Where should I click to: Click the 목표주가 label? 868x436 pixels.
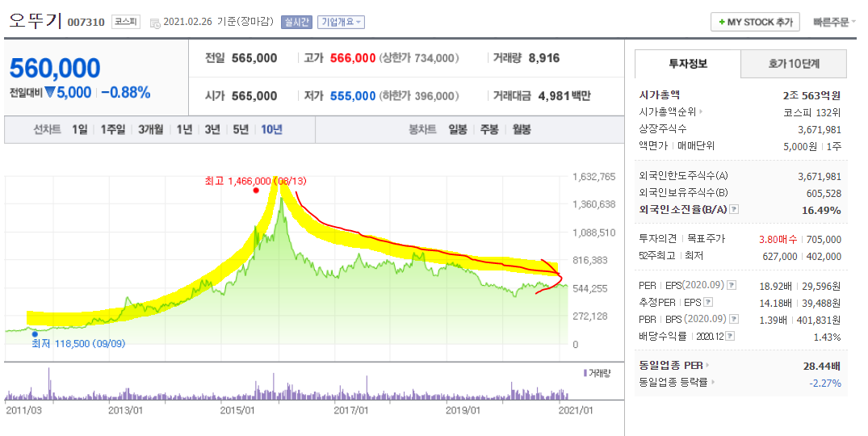point(706,238)
